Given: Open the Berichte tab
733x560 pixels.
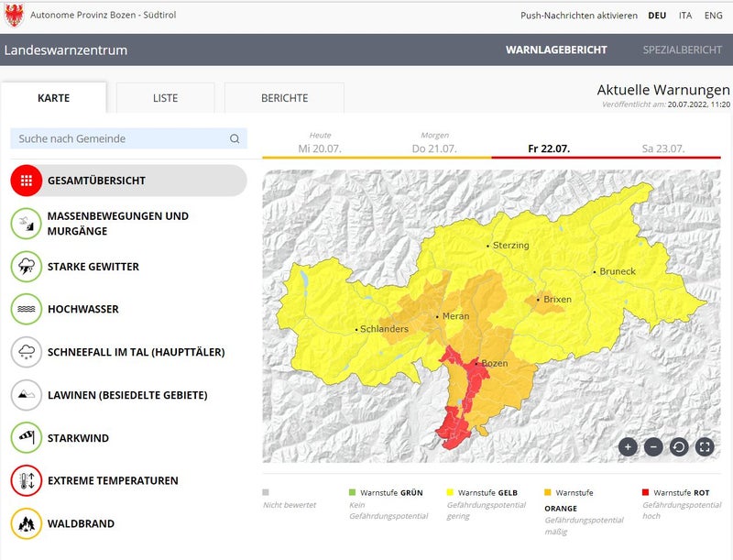Looking at the screenshot, I should click(x=284, y=98).
